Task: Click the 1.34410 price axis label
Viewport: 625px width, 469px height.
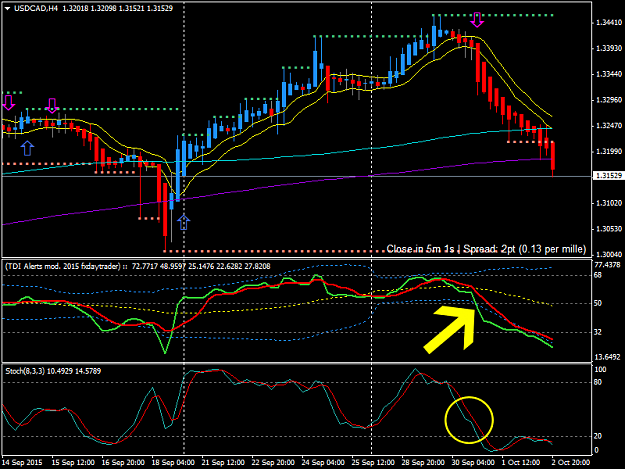Action: (609, 23)
